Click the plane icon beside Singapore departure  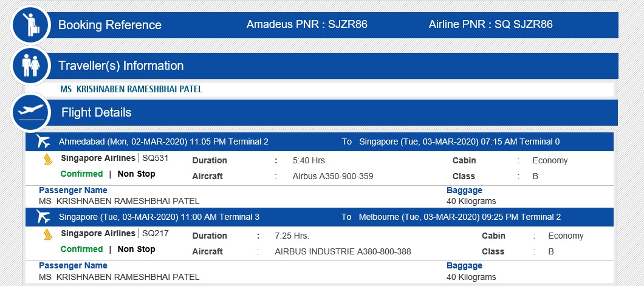click(x=43, y=217)
